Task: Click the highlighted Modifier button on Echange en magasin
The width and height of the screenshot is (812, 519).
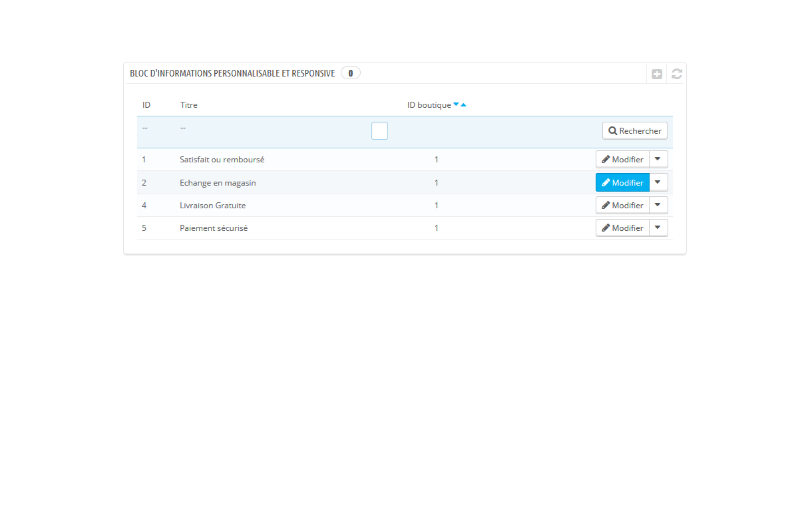Action: (622, 182)
